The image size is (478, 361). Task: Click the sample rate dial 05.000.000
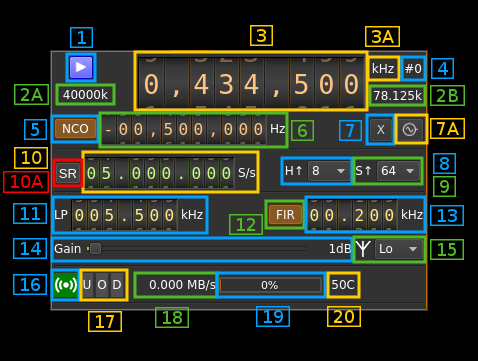tap(160, 173)
